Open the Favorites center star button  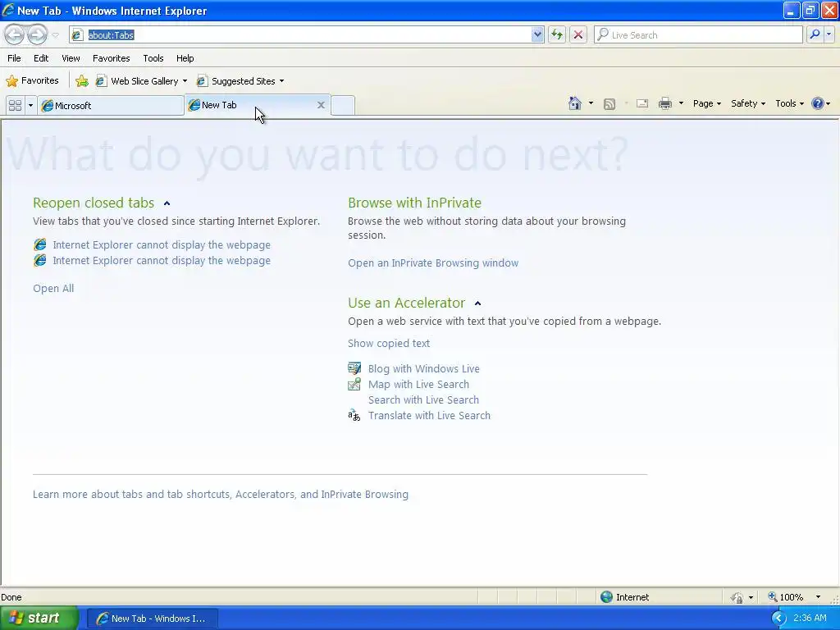32,81
